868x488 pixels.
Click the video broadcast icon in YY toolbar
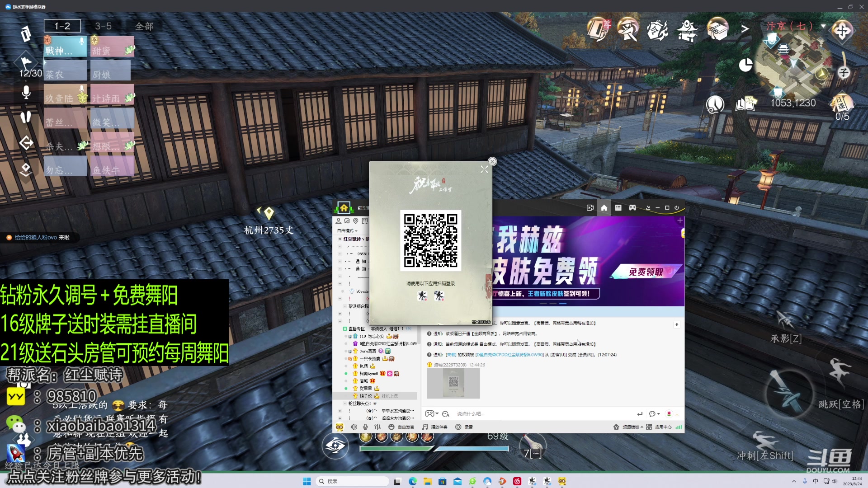point(590,208)
